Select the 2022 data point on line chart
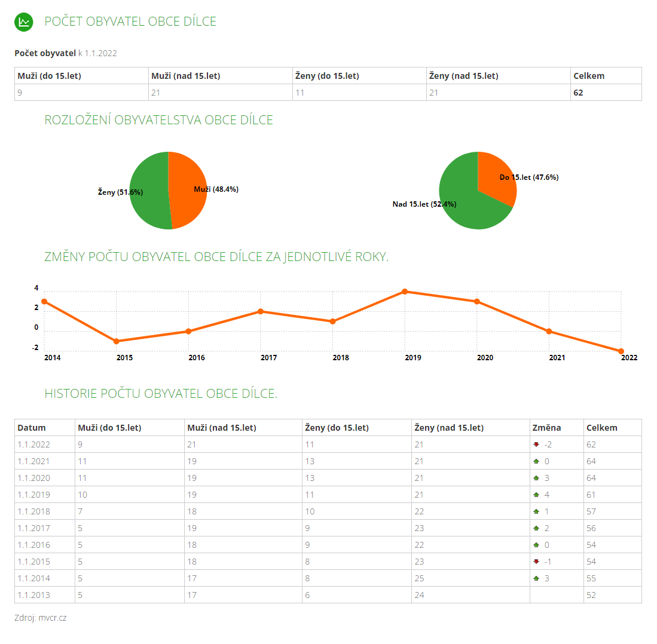The width and height of the screenshot is (657, 644). [x=621, y=351]
